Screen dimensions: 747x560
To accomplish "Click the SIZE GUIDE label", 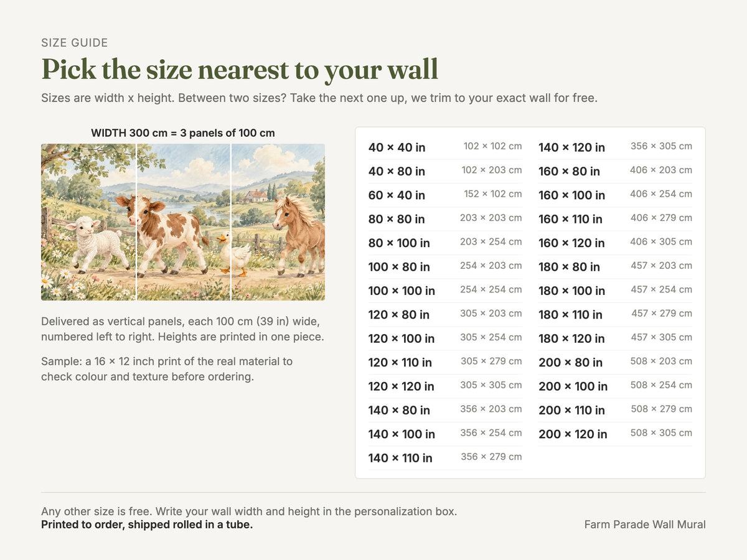I will 75,43.
